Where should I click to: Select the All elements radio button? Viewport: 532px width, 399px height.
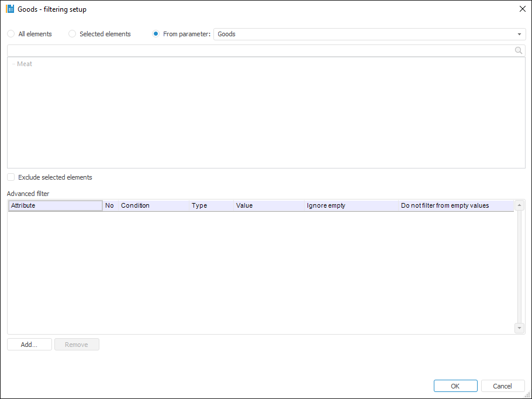[11, 34]
